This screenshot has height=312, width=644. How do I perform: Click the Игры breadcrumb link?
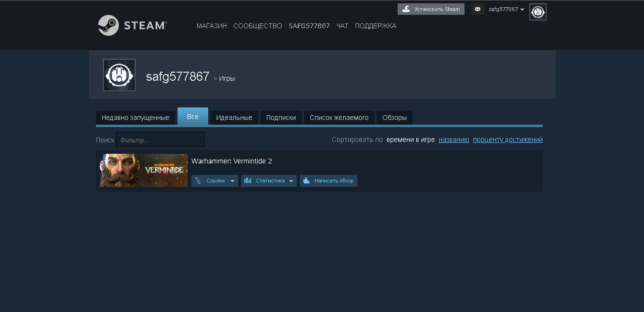point(227,78)
